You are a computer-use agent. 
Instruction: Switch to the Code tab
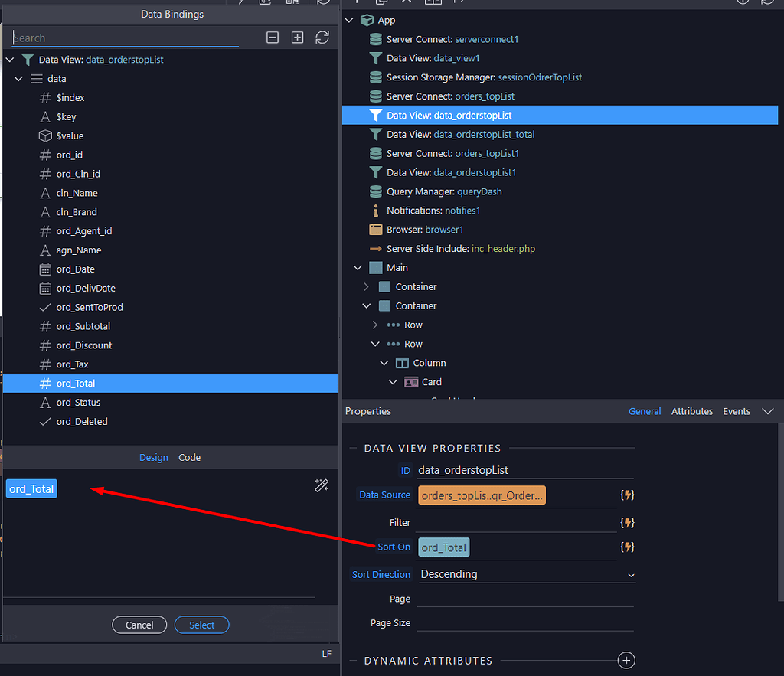(x=189, y=457)
